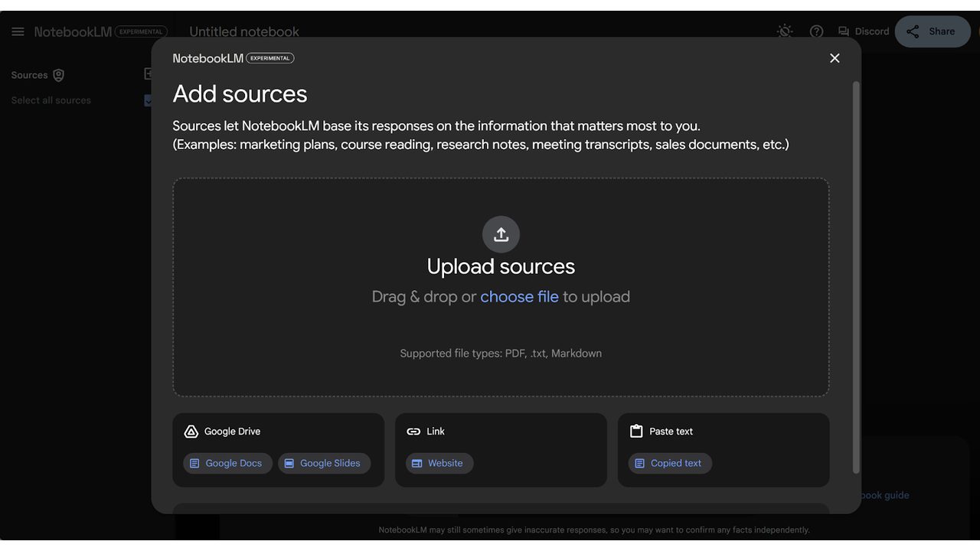Screen dimensions: 980x551
Task: Close the Add sources dialog
Action: (x=835, y=58)
